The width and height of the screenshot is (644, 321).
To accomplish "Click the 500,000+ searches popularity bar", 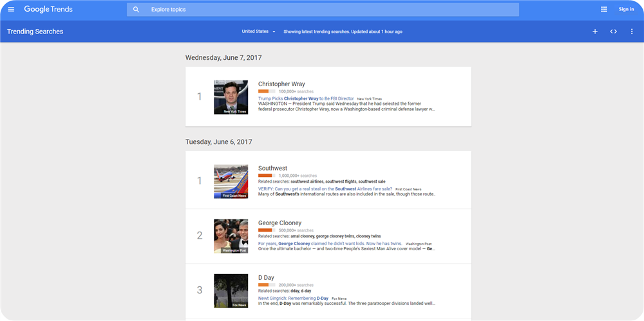I will pos(267,230).
